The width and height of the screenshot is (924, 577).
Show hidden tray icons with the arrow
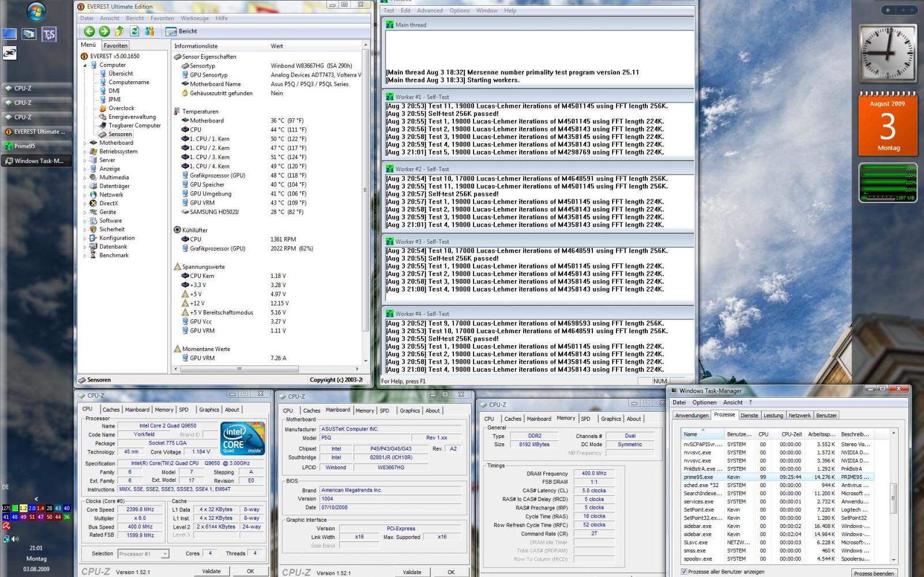[36, 499]
